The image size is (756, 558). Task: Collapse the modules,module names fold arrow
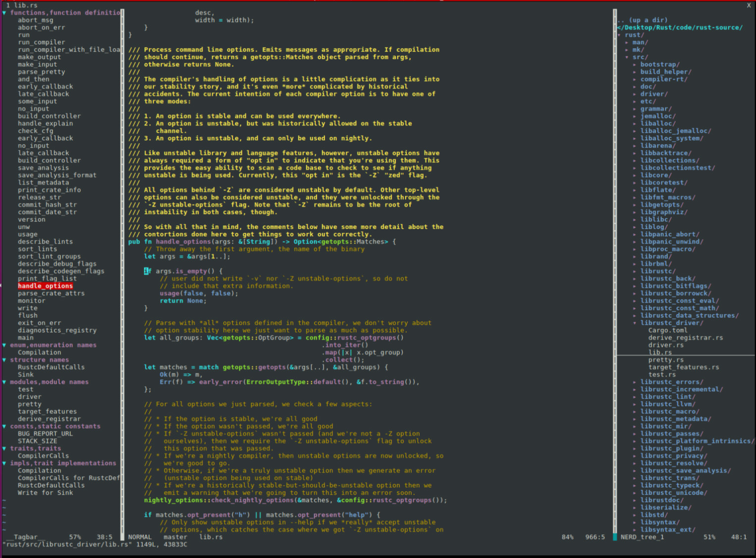pos(4,382)
